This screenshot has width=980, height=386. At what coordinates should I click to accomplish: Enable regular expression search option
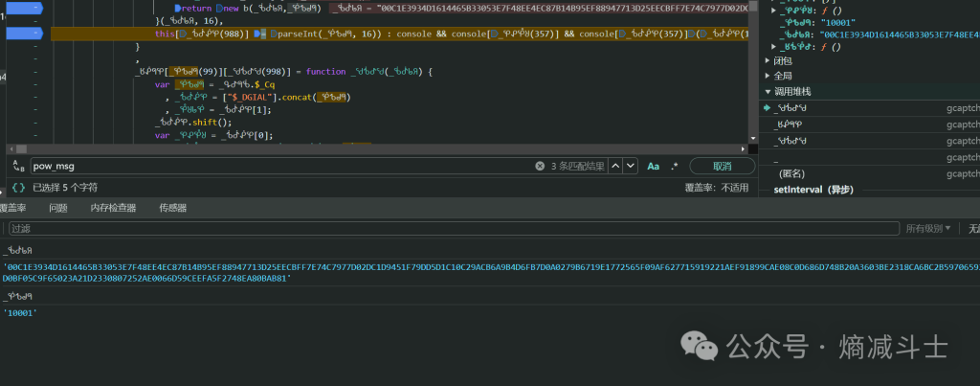(675, 166)
